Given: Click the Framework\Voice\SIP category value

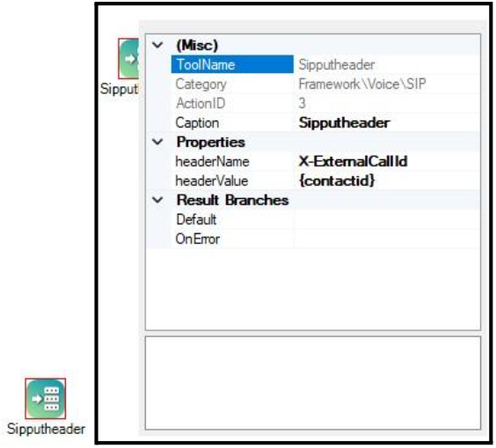Looking at the screenshot, I should coord(362,84).
